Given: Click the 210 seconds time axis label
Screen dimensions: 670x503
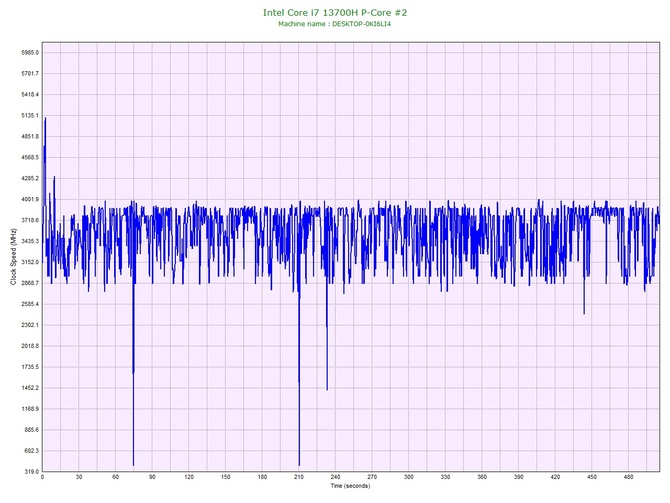Looking at the screenshot, I should [299, 477].
